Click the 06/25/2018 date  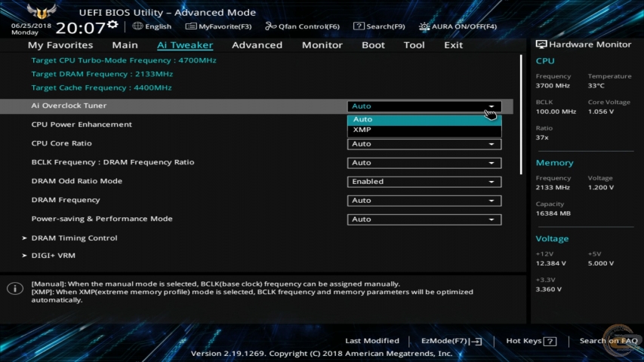coord(31,26)
